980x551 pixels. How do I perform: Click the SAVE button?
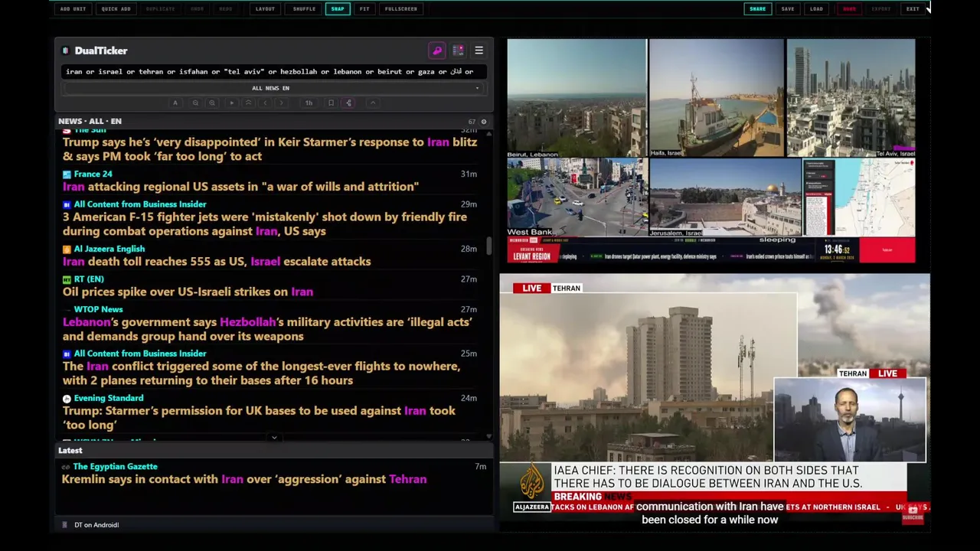[788, 9]
